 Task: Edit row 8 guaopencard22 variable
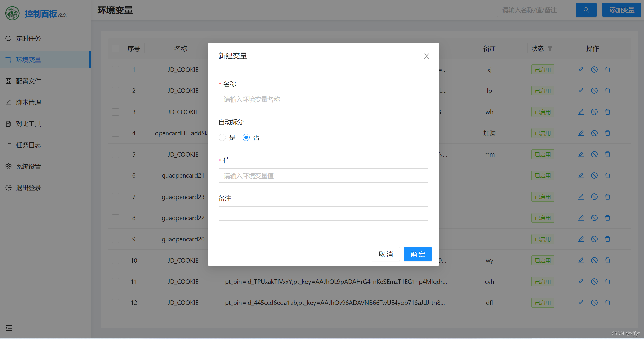point(581,218)
